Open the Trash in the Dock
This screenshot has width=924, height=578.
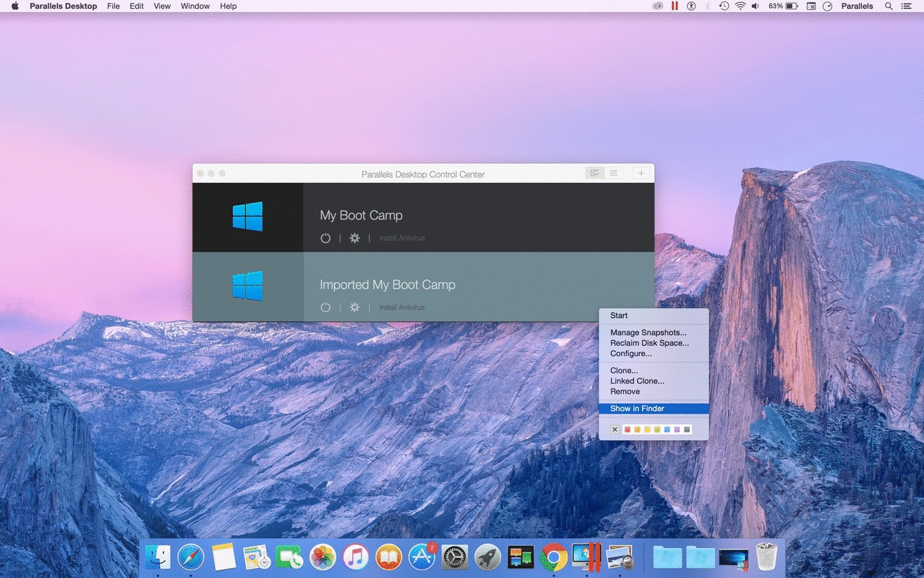click(766, 557)
